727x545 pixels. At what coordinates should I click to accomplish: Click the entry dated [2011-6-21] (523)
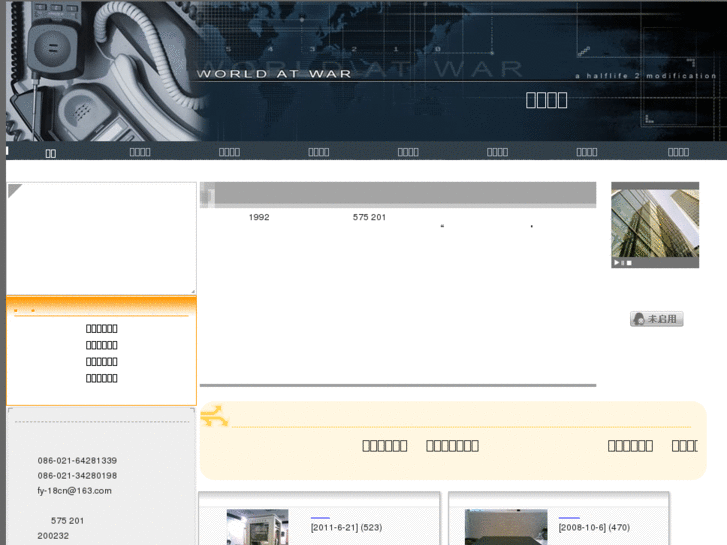pos(346,527)
